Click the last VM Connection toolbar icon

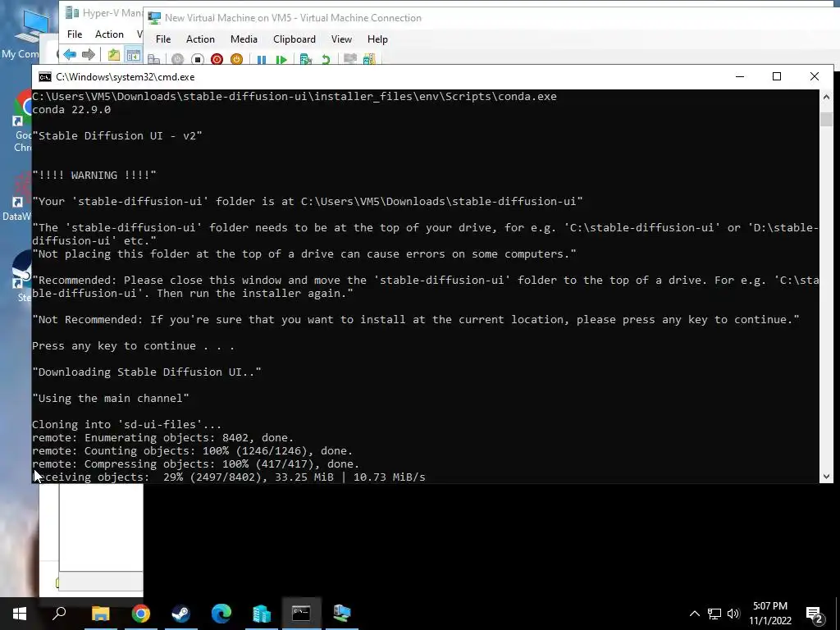point(369,59)
